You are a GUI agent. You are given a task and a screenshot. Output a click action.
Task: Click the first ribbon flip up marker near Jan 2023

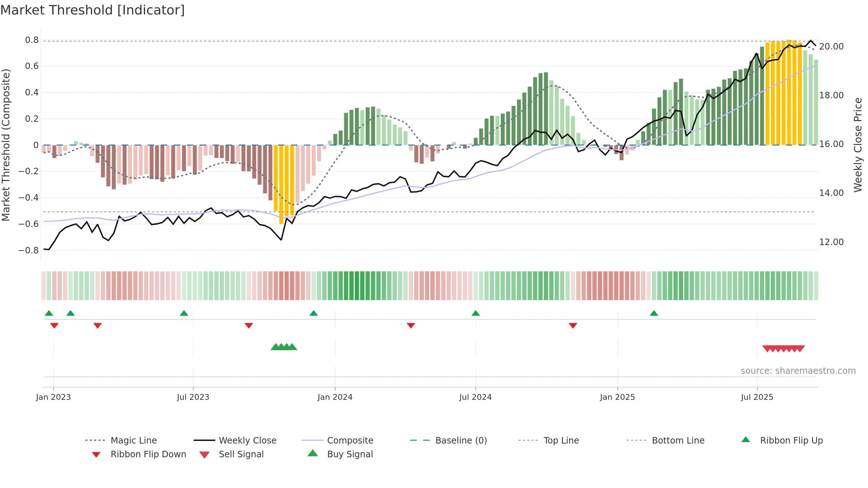tap(49, 313)
